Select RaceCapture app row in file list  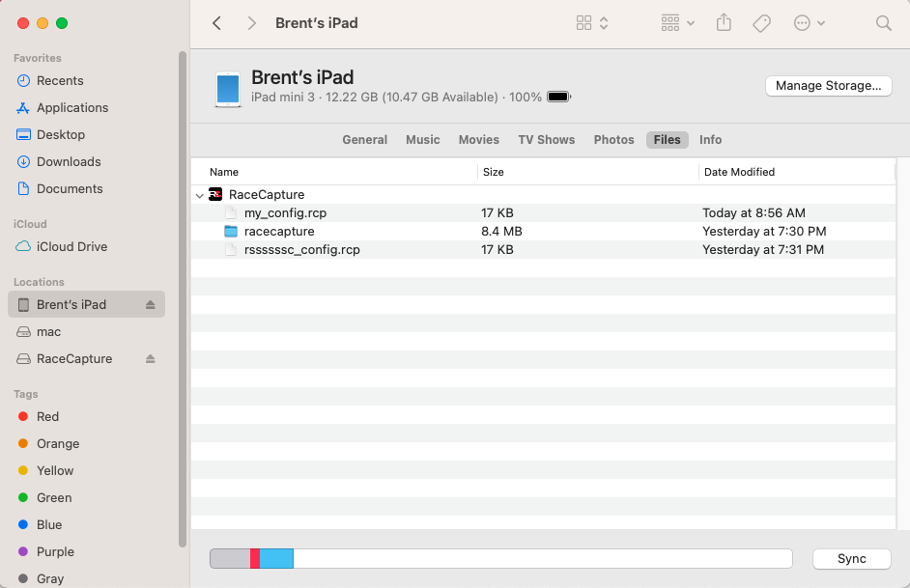click(543, 195)
